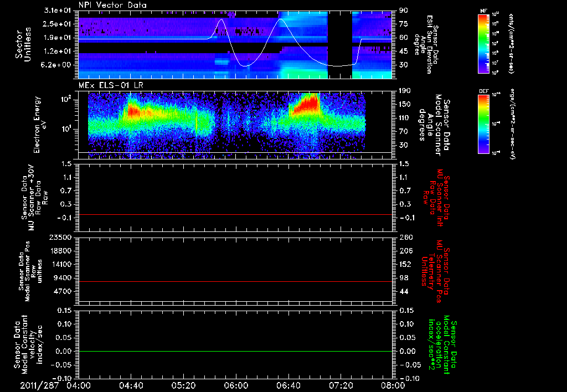Click the 4700 scanner position tick label
Viewport: 567px width, 392px height.
[63, 291]
